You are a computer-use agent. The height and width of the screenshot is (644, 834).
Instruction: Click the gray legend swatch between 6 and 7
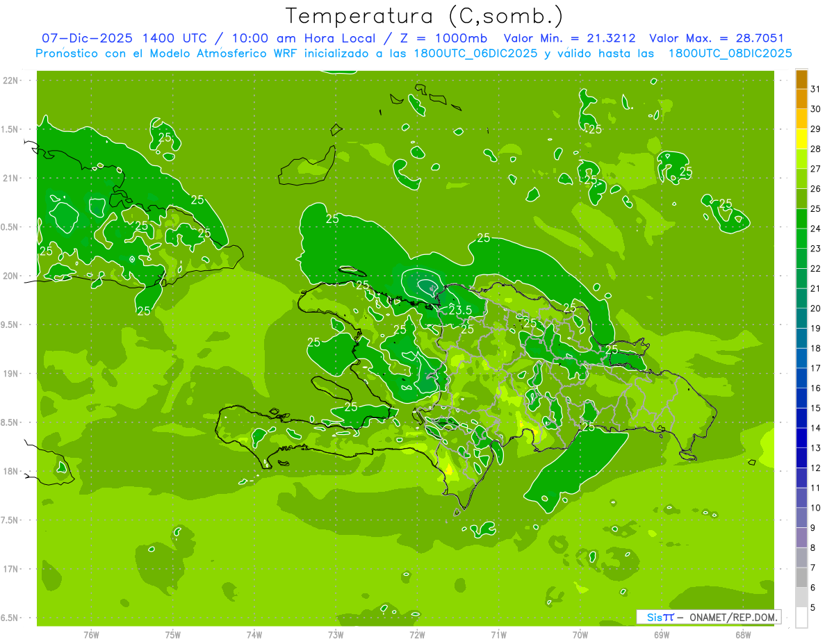801,577
